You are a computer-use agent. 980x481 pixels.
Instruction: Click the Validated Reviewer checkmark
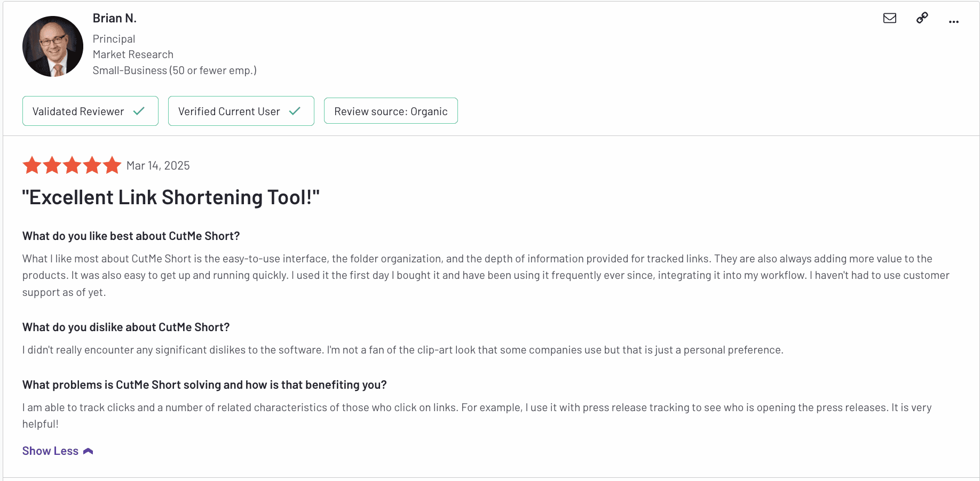point(139,111)
